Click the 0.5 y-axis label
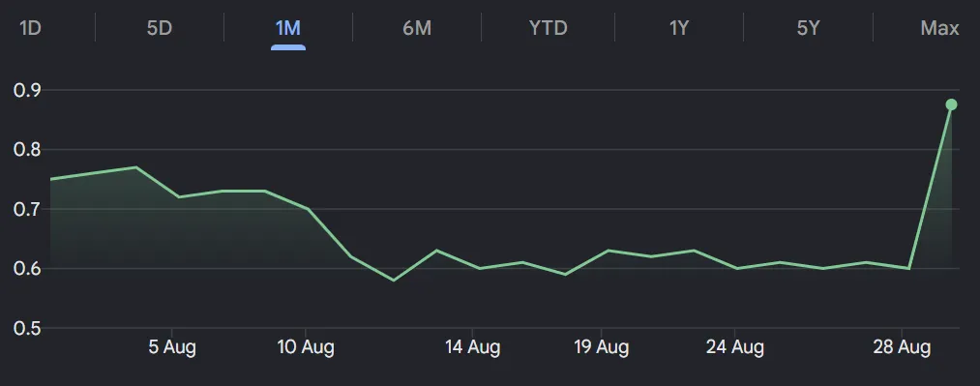This screenshot has width=980, height=386. (26, 328)
